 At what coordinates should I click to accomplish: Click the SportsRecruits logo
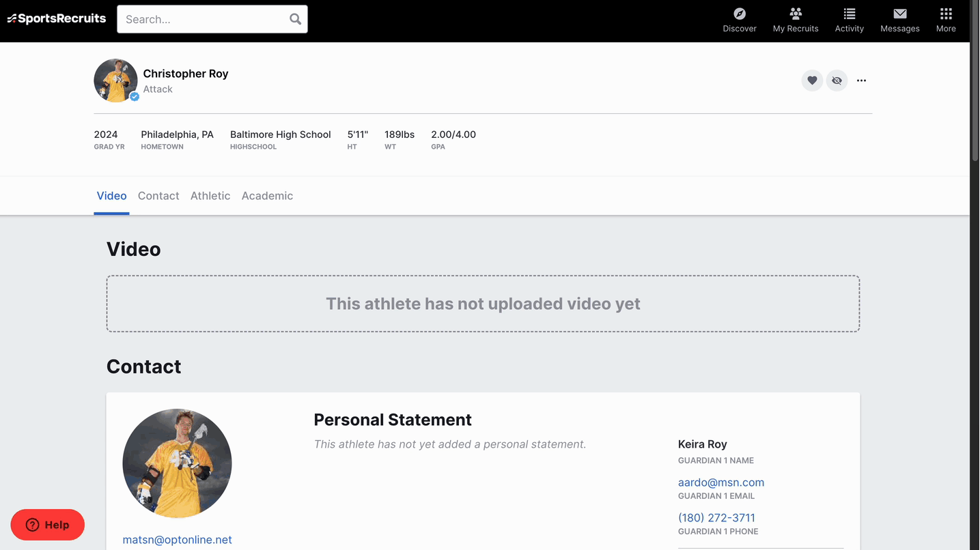point(57,18)
